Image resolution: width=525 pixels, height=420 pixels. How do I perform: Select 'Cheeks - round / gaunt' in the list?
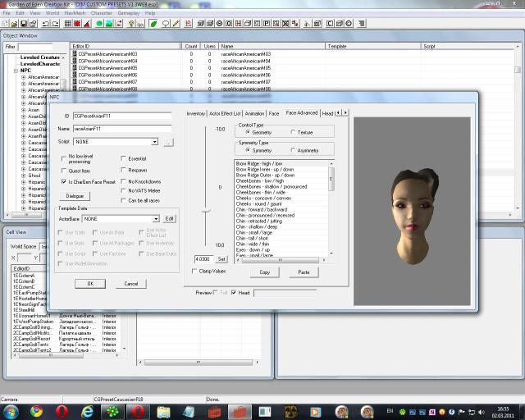pyautogui.click(x=258, y=203)
